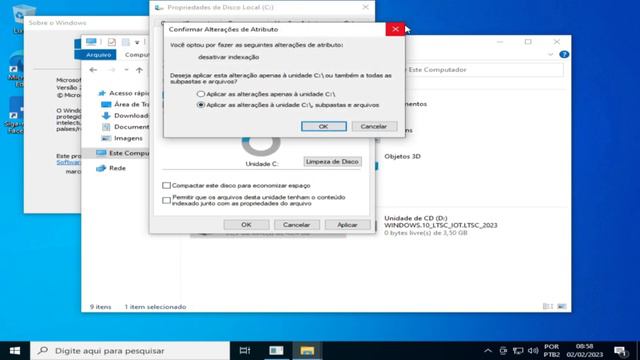Check Compactar este disco para economizar espaço
The width and height of the screenshot is (640, 360).
click(166, 186)
